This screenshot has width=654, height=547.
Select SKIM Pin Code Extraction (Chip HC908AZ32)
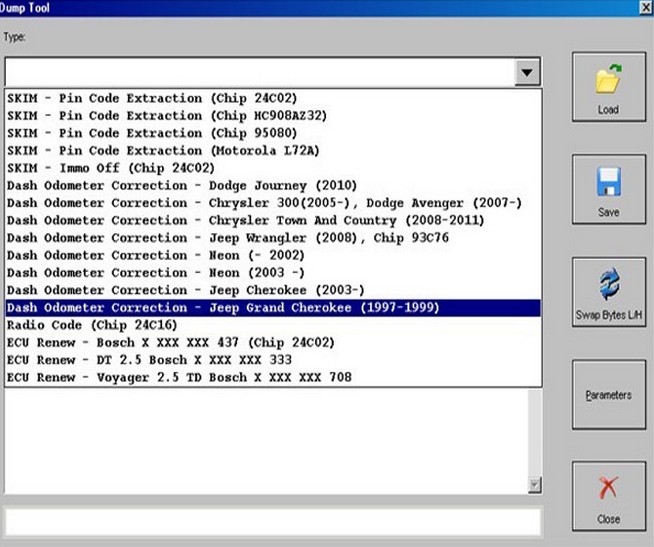[273, 116]
